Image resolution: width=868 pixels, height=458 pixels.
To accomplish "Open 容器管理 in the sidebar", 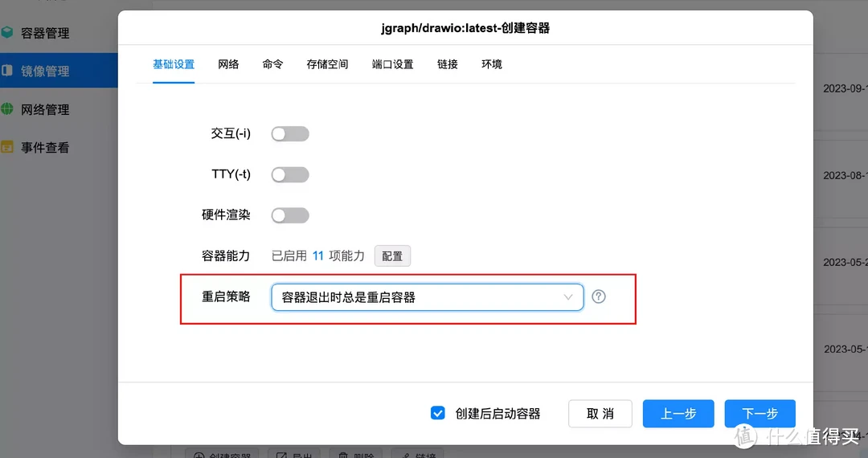I will (45, 33).
